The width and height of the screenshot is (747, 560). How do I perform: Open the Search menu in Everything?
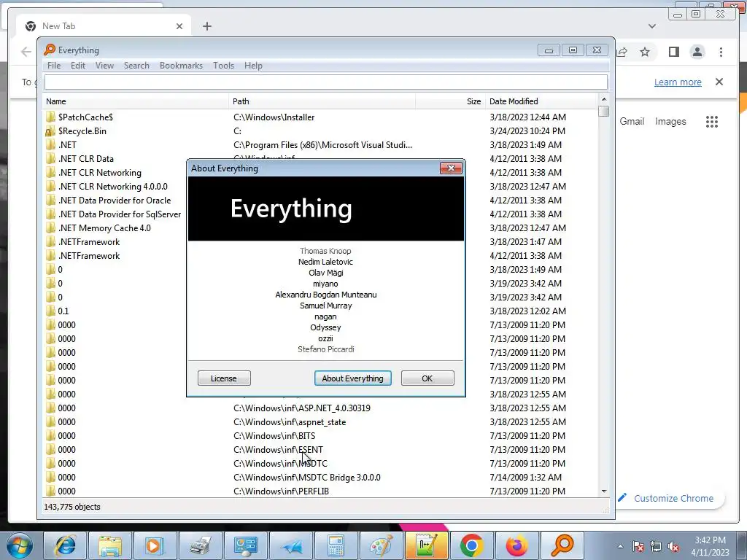pyautogui.click(x=136, y=66)
